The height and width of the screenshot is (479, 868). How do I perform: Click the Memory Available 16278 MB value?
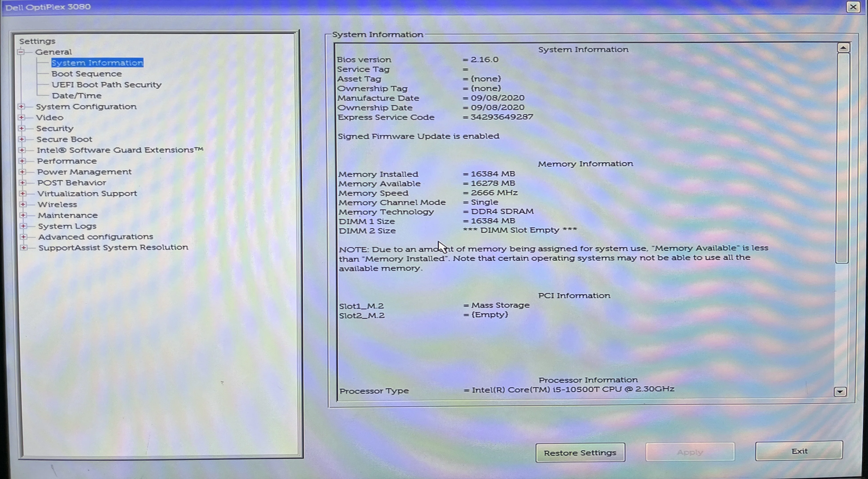coord(493,183)
